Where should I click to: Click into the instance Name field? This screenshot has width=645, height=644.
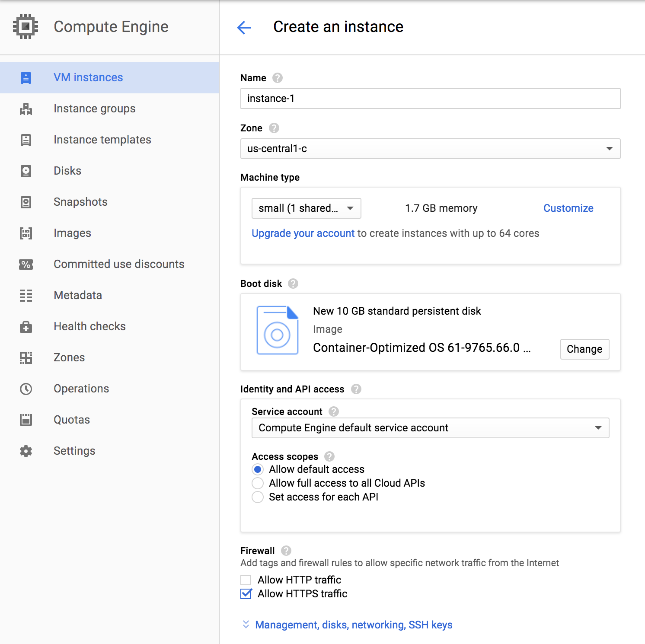click(430, 99)
